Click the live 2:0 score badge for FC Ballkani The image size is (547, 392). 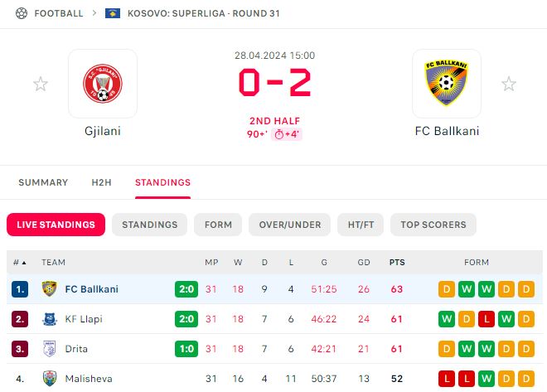point(186,288)
